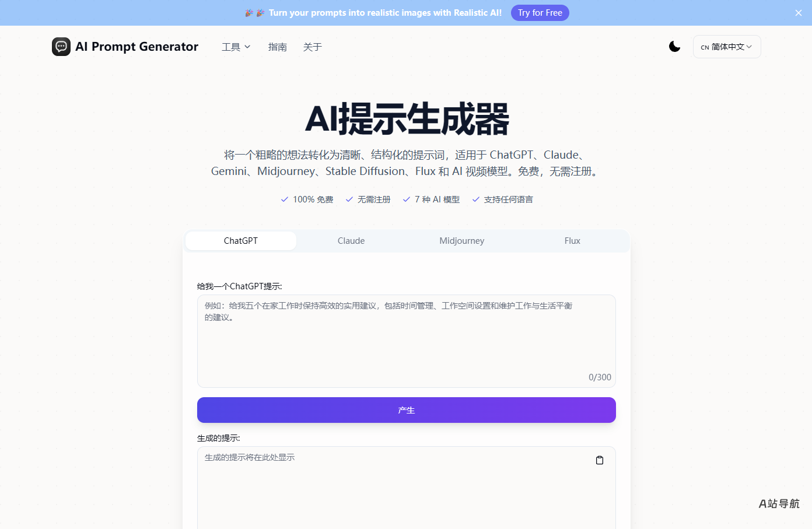812x529 pixels.
Task: Switch to the Flux tab
Action: [x=572, y=241]
